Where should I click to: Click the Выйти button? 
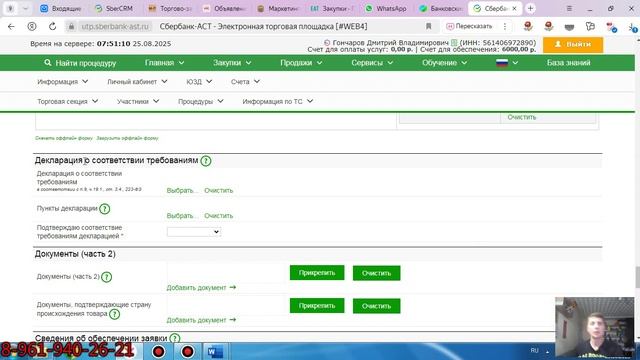[573, 44]
